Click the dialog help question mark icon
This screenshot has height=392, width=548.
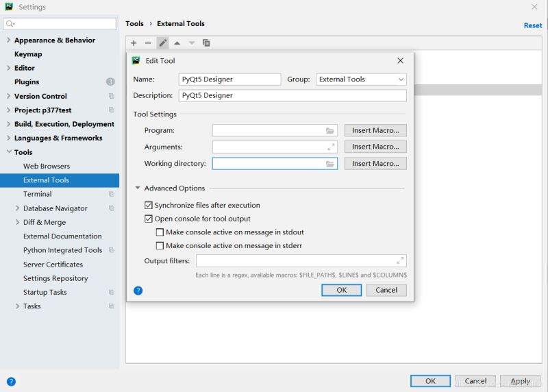(x=138, y=291)
